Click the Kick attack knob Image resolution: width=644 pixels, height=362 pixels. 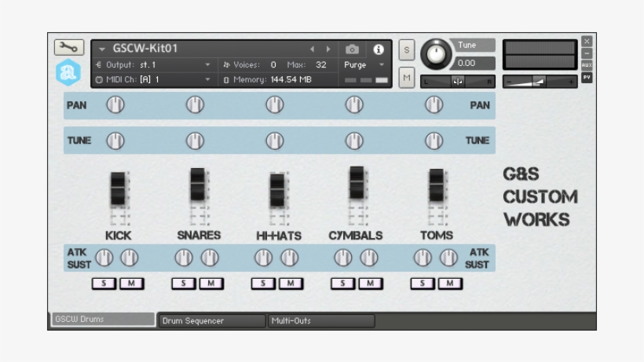click(x=104, y=258)
